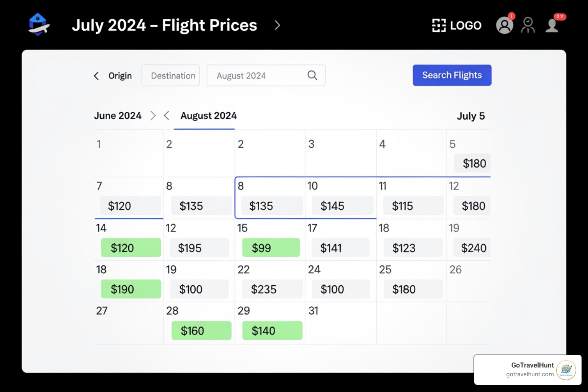Choose the $240 fare on the 19th
The height and width of the screenshot is (392, 588).
[472, 248]
